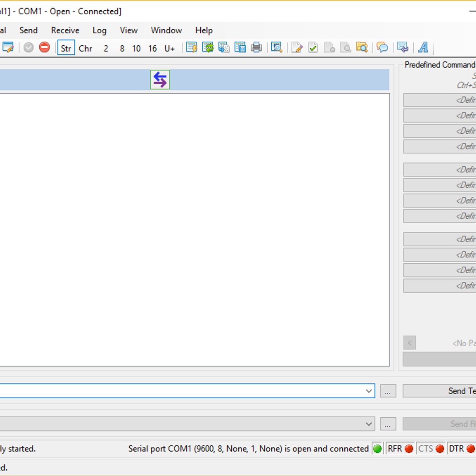Click the terminal settings icon with pencil
476x476 pixels.
(x=8, y=48)
